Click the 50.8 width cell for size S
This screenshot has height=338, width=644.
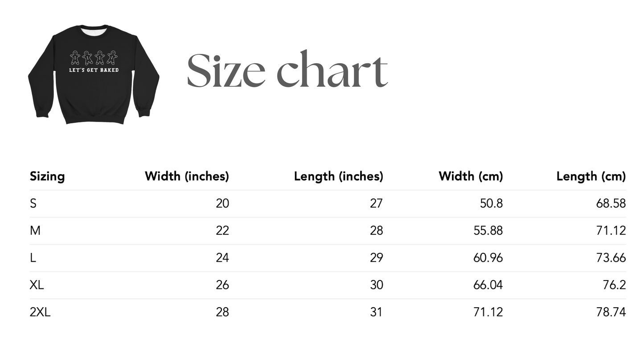point(492,204)
